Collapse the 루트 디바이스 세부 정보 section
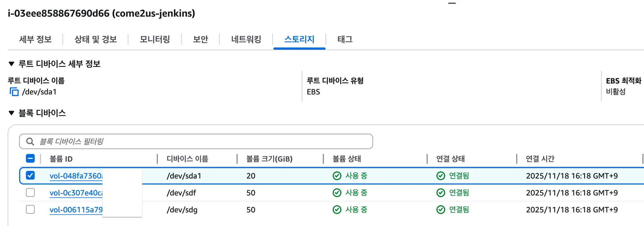Image resolution: width=644 pixels, height=226 pixels. tap(12, 64)
